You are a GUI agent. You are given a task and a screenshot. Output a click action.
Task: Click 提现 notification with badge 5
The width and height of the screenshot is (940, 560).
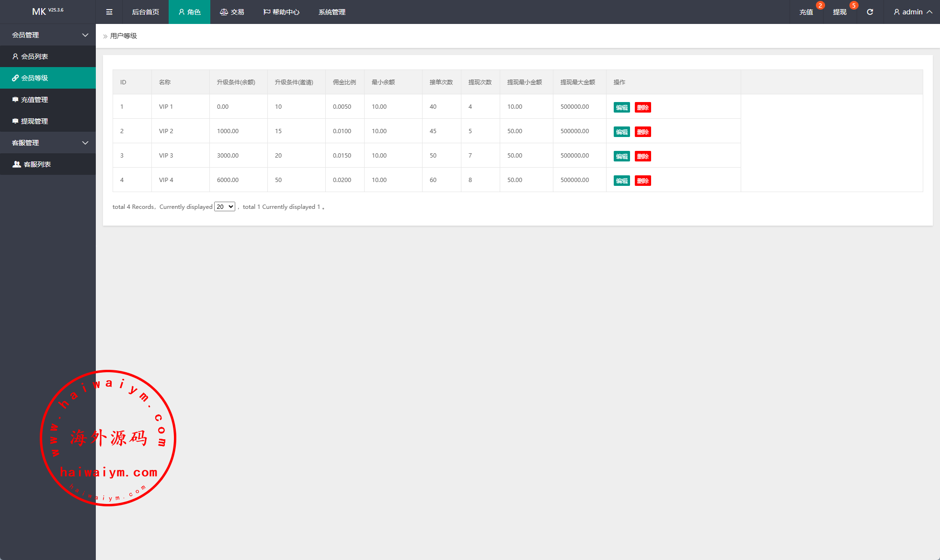pos(840,12)
